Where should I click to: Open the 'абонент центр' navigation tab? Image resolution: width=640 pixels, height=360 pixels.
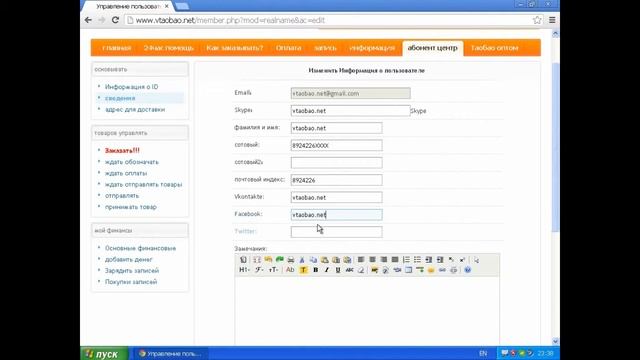pyautogui.click(x=433, y=48)
